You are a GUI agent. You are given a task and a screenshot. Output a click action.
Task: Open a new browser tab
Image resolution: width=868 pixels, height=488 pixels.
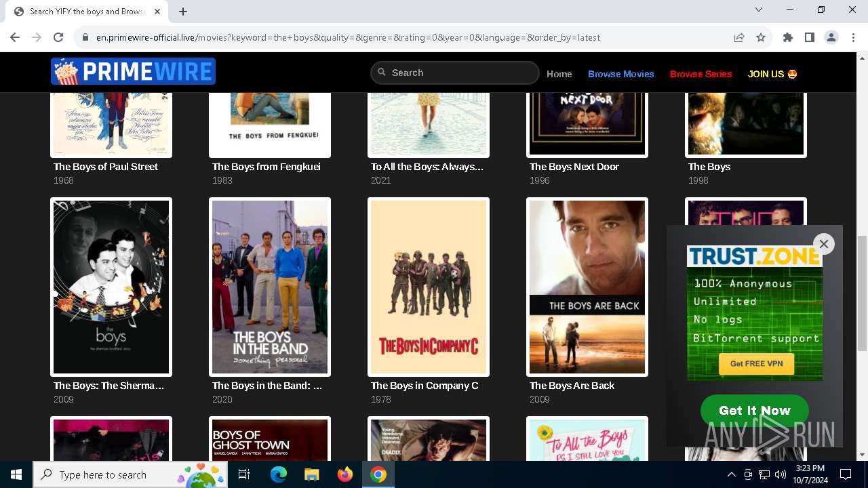[183, 11]
